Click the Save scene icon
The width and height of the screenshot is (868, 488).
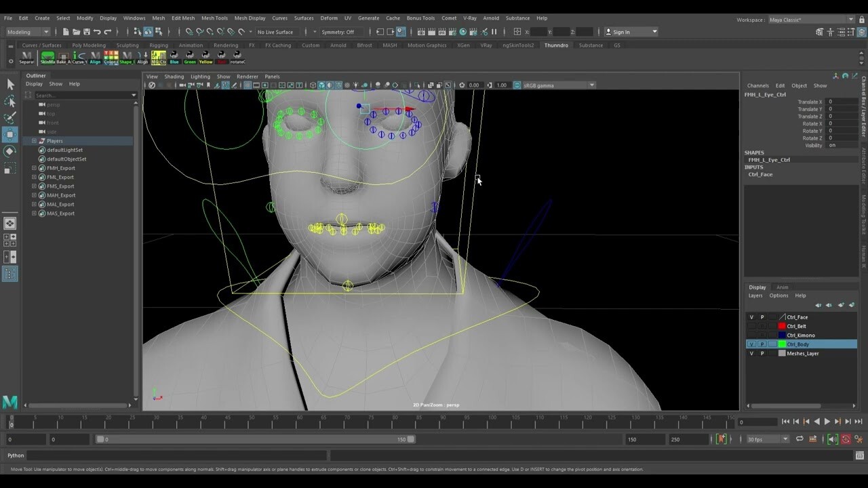86,32
